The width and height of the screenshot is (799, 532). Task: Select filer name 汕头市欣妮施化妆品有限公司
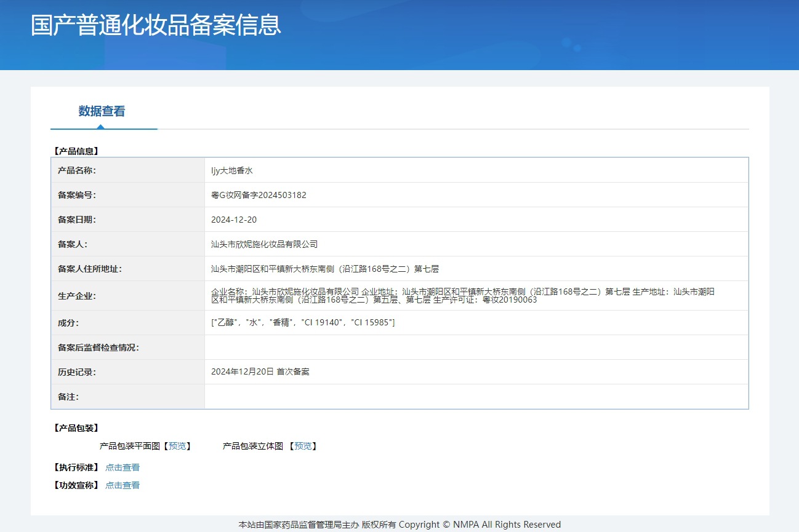264,244
